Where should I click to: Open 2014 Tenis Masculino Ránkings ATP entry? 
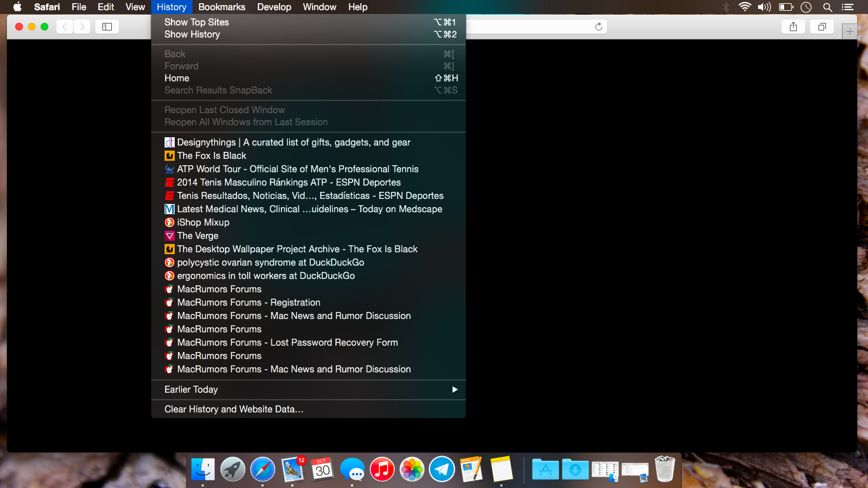click(308, 182)
